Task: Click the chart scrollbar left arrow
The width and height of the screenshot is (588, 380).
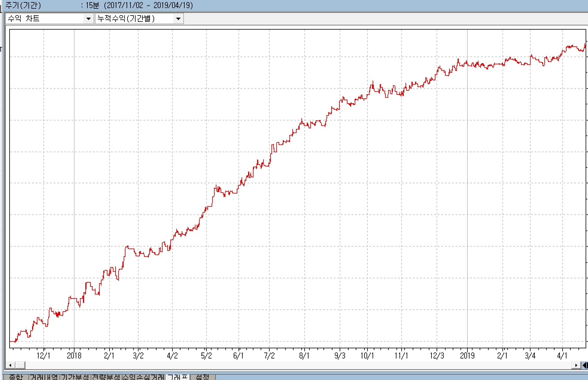Action: 10,365
